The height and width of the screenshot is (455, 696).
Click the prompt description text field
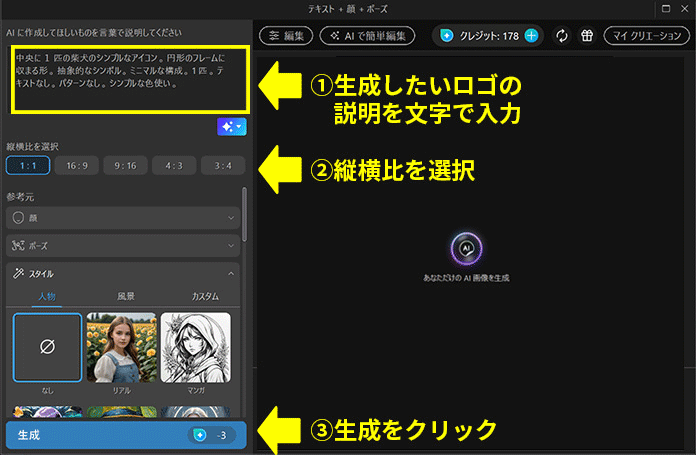point(130,79)
